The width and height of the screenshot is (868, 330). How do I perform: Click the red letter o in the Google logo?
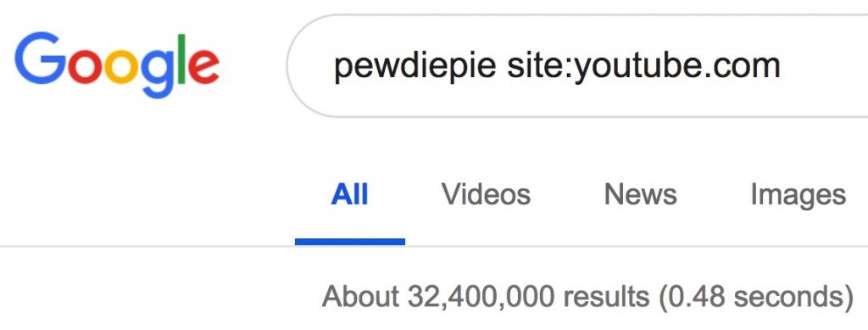tap(86, 67)
